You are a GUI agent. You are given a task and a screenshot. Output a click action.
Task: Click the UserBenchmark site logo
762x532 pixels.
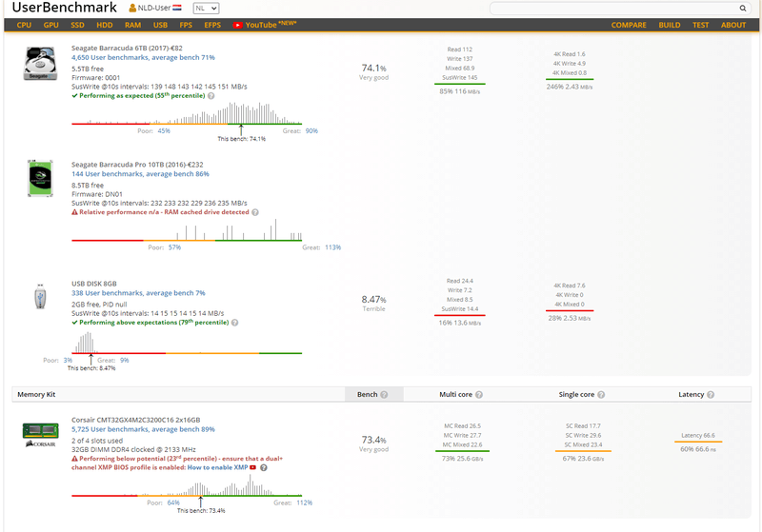64,8
